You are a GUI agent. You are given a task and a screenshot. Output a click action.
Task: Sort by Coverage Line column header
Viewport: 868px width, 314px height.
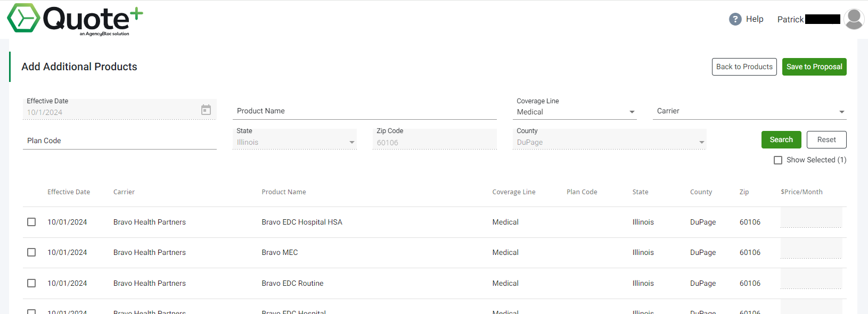(514, 192)
